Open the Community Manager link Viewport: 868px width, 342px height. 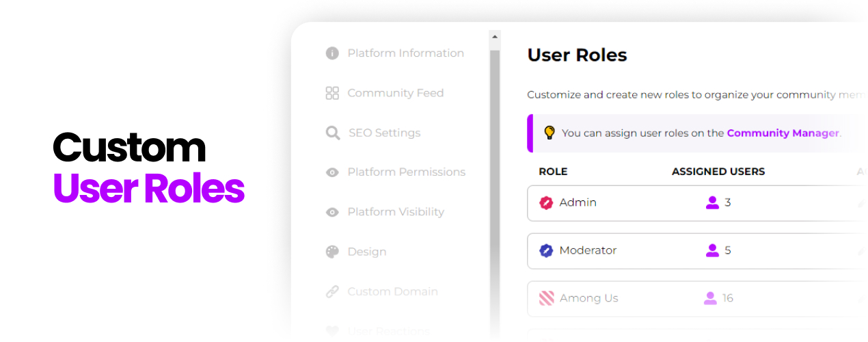(x=783, y=133)
